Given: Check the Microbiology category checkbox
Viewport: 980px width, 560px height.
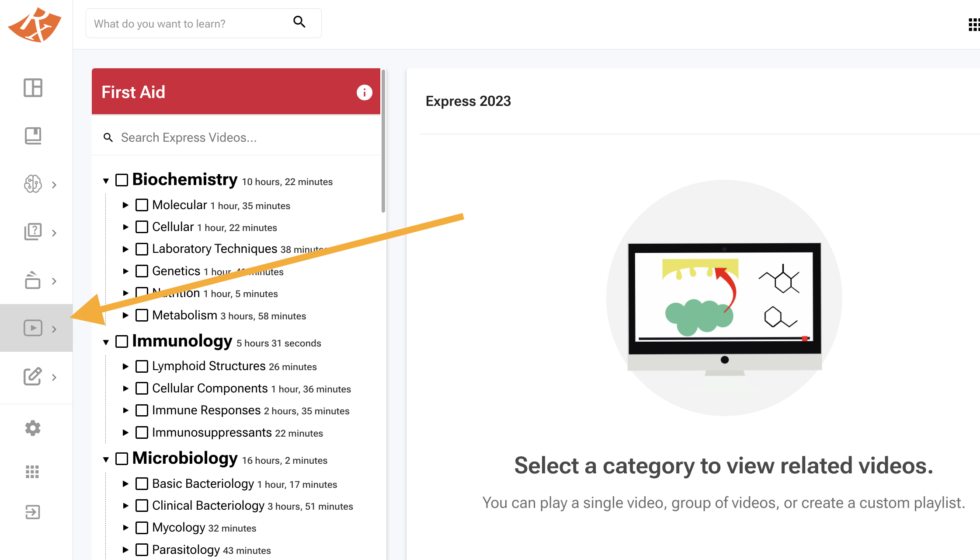Looking at the screenshot, I should coord(122,458).
